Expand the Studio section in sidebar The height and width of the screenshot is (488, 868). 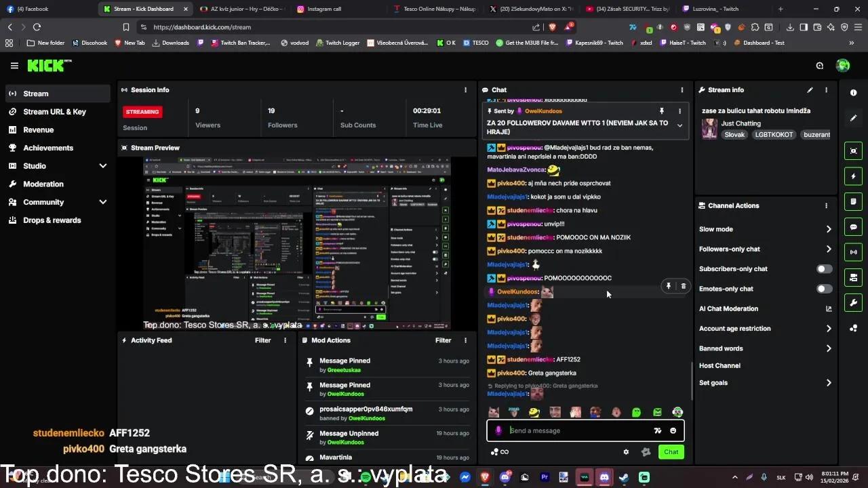[103, 166]
